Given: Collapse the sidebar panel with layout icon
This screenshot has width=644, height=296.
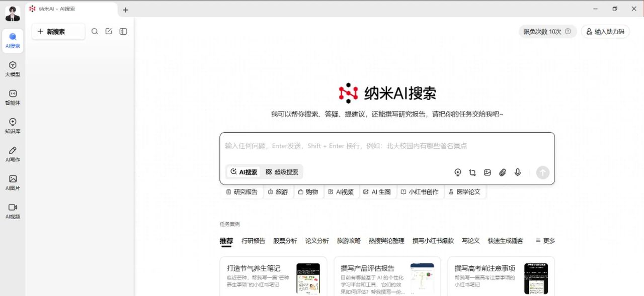Looking at the screenshot, I should (x=123, y=32).
